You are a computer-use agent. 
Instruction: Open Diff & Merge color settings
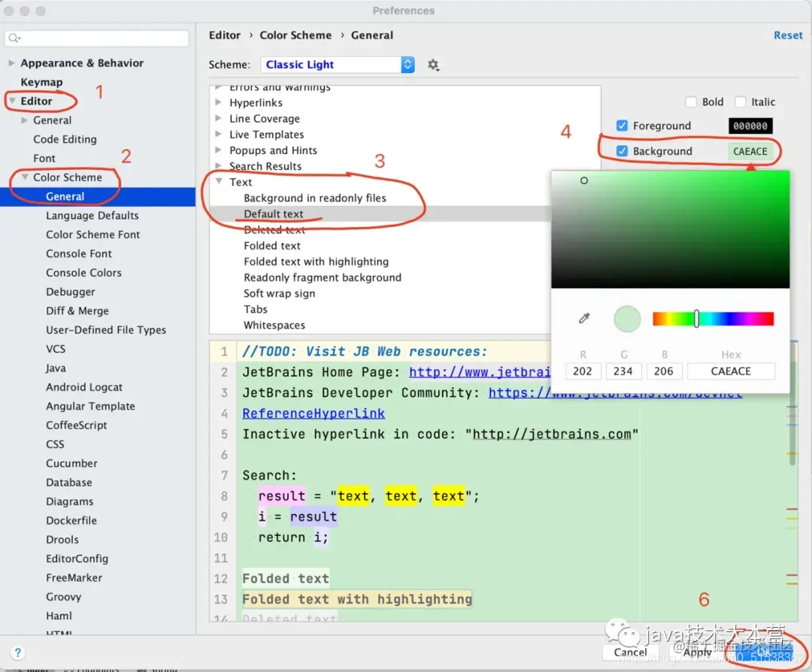click(x=77, y=310)
